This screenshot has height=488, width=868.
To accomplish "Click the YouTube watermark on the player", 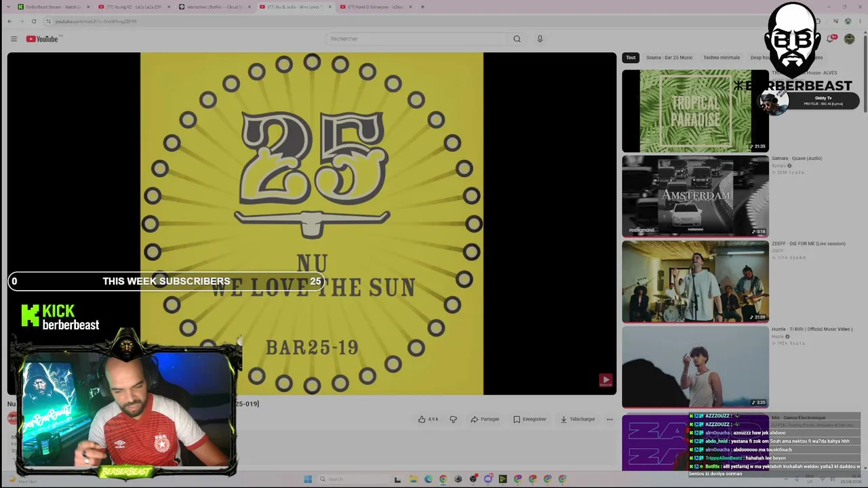I will pos(606,380).
